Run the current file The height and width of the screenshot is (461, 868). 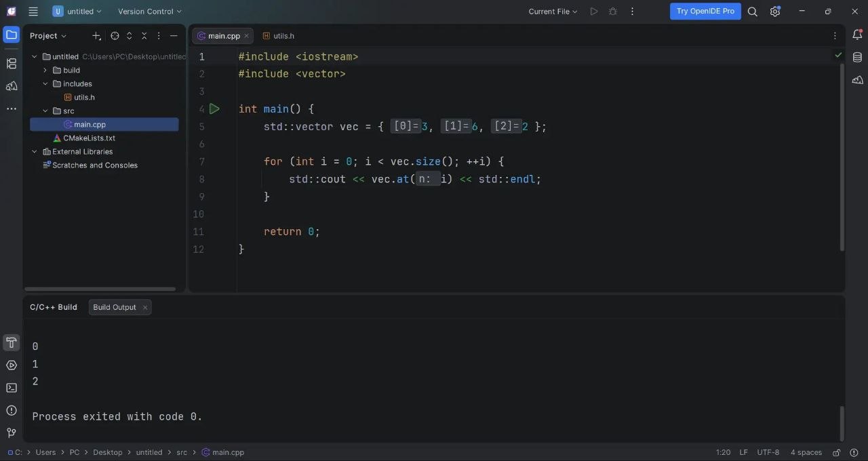tap(594, 12)
